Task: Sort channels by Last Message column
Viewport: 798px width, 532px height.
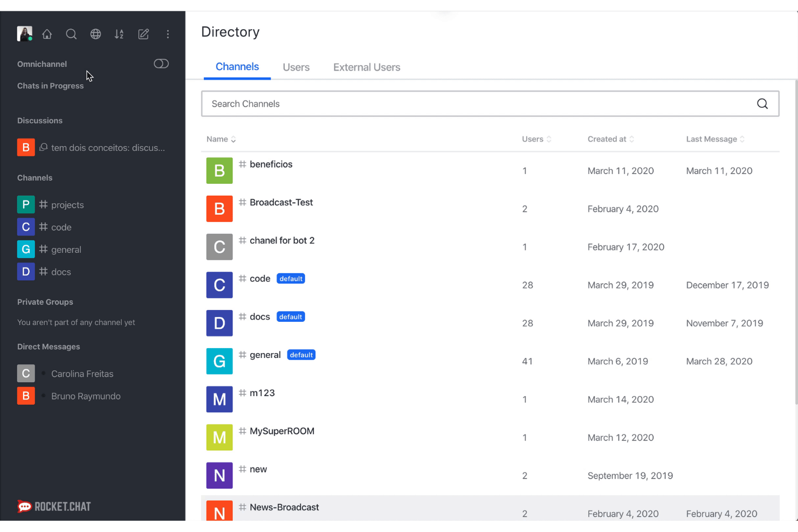Action: [716, 139]
